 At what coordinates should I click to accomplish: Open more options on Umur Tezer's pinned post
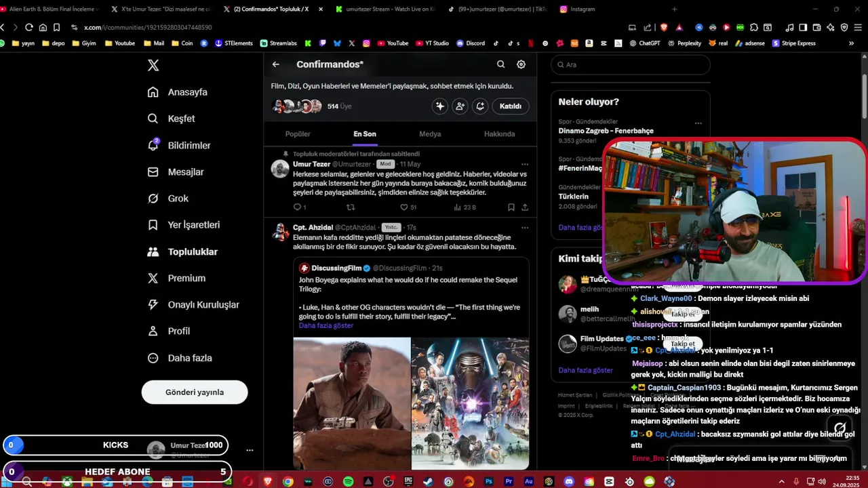point(524,164)
